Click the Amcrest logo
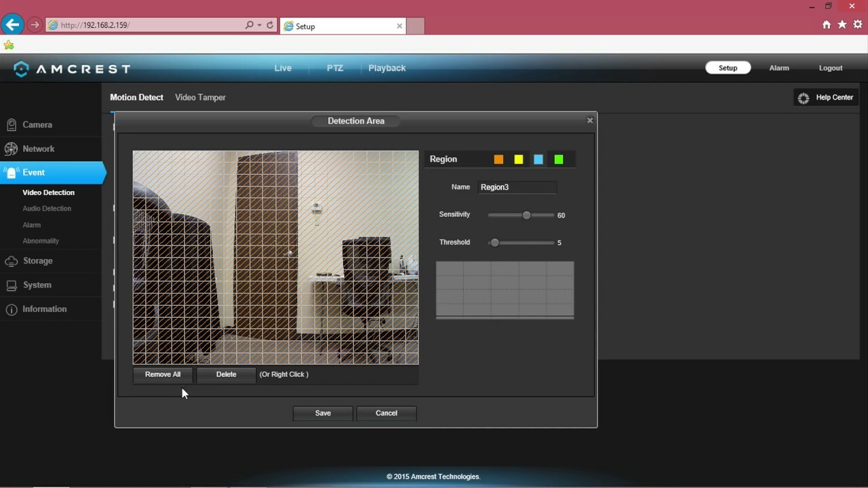This screenshot has width=868, height=488. coord(72,68)
